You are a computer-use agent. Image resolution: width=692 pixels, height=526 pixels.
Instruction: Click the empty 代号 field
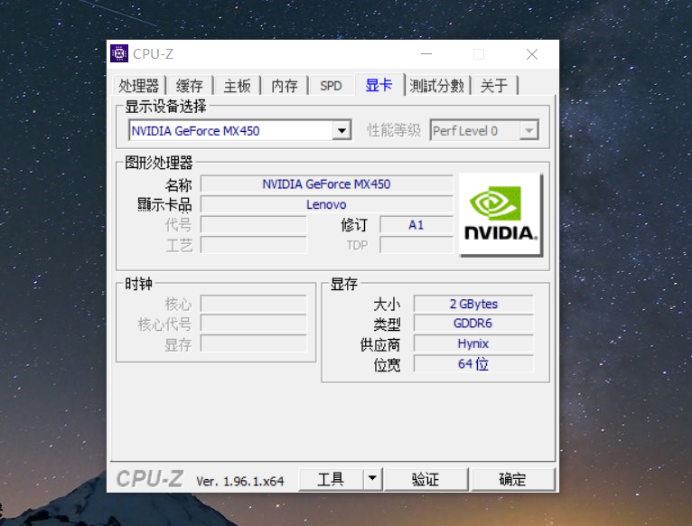tap(253, 225)
